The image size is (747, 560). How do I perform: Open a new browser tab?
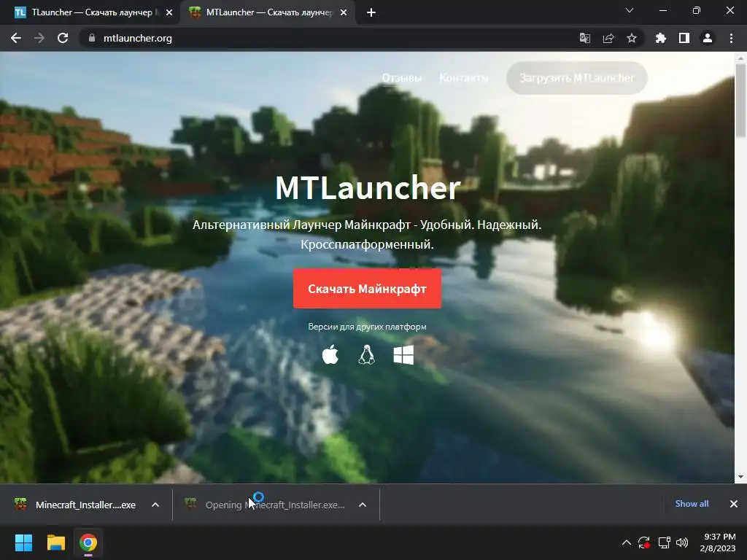[x=371, y=13]
